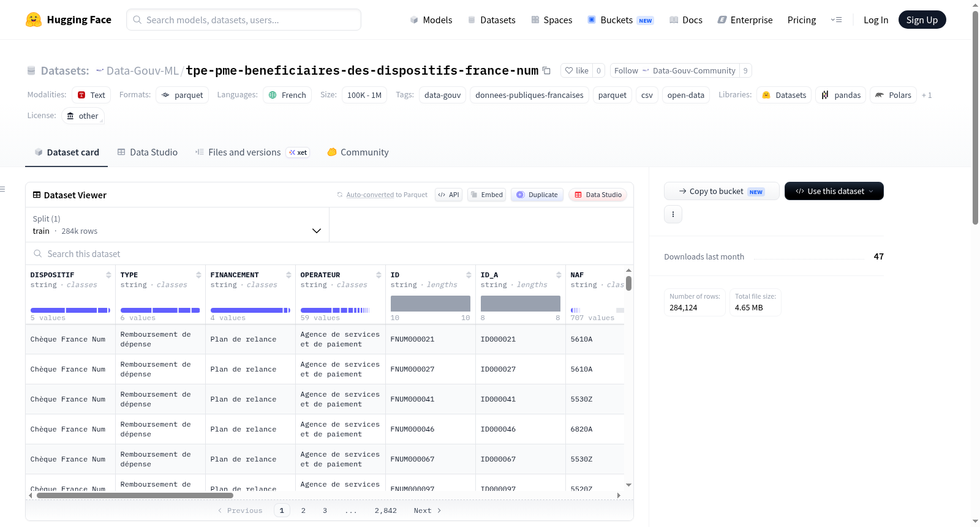This screenshot has height=527, width=980.
Task: Click the open-data tag
Action: (685, 95)
